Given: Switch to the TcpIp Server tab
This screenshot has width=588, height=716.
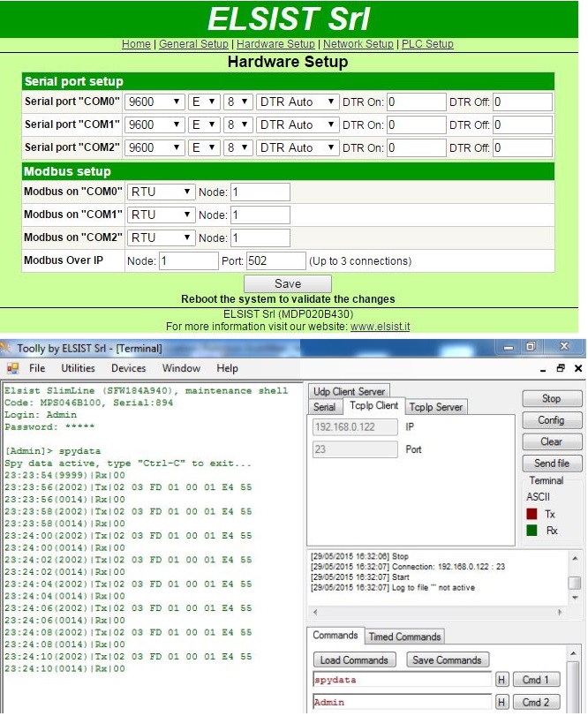Looking at the screenshot, I should click(x=436, y=407).
